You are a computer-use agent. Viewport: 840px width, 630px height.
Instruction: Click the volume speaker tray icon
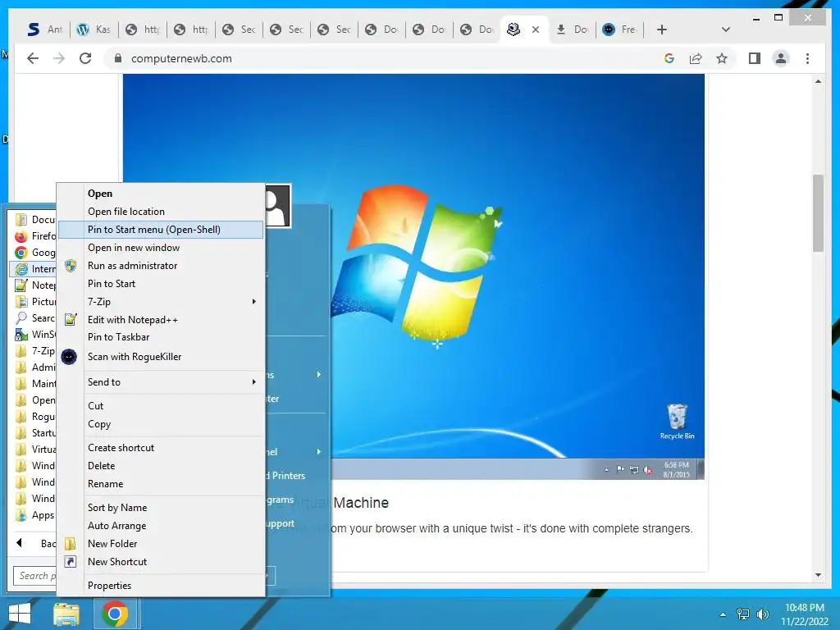click(762, 614)
